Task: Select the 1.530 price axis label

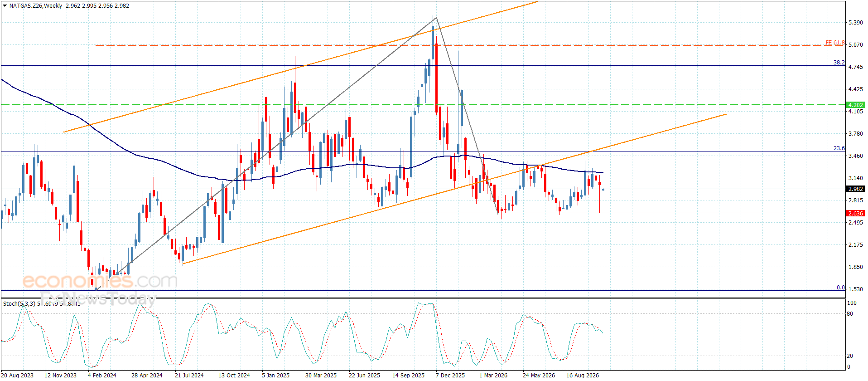Action: [855, 289]
